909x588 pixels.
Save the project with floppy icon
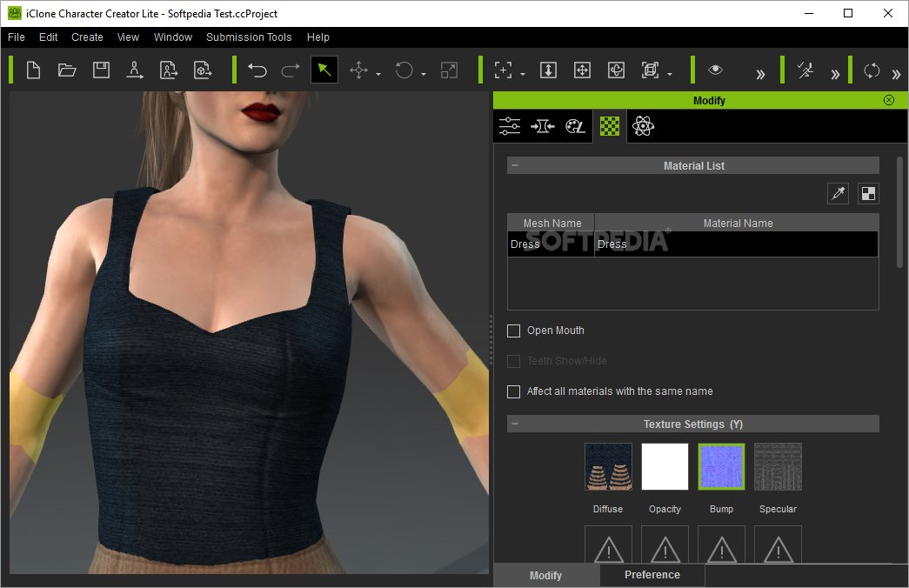coord(102,70)
